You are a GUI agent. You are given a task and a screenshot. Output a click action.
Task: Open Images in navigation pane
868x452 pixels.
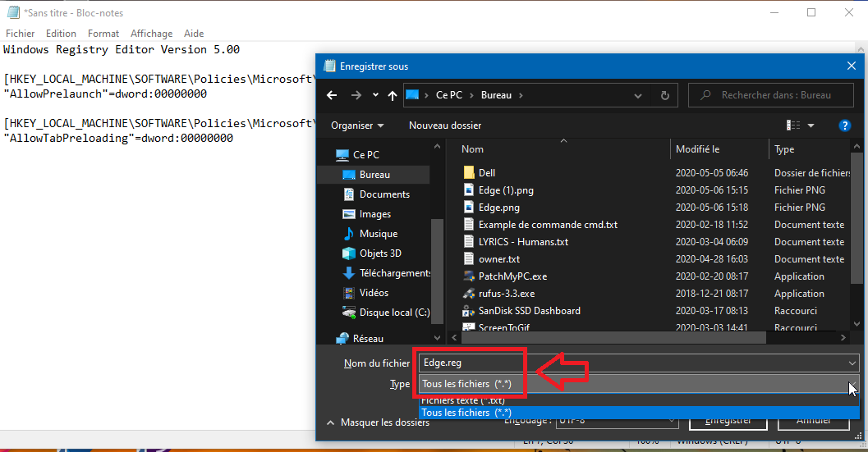point(374,214)
